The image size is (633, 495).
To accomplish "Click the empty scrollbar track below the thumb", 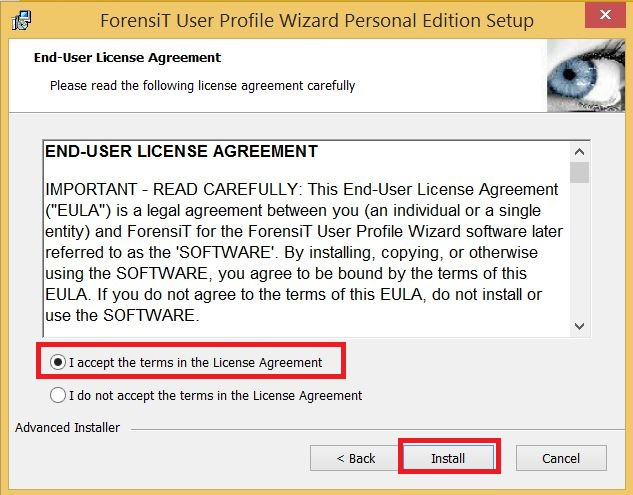I will pyautogui.click(x=579, y=250).
